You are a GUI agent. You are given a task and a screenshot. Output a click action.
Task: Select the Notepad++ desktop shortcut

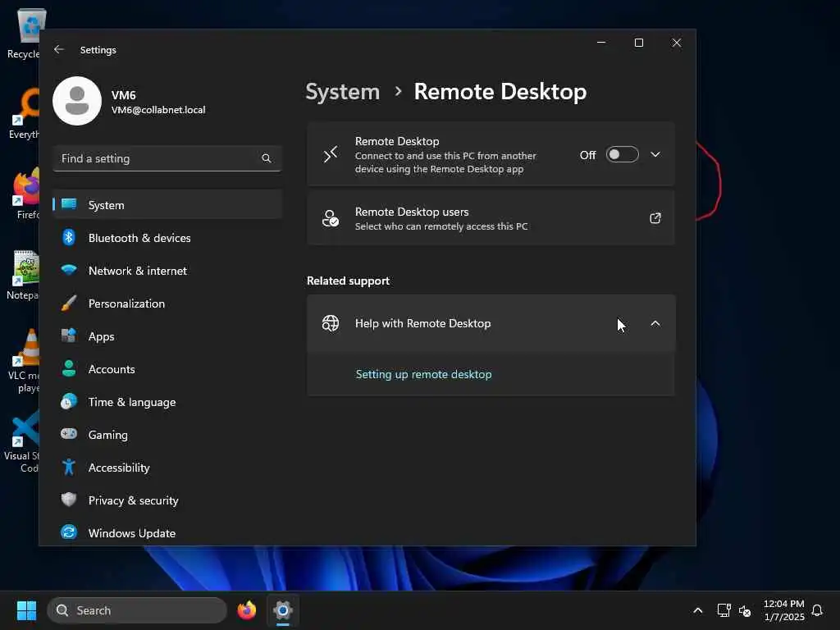(x=21, y=276)
